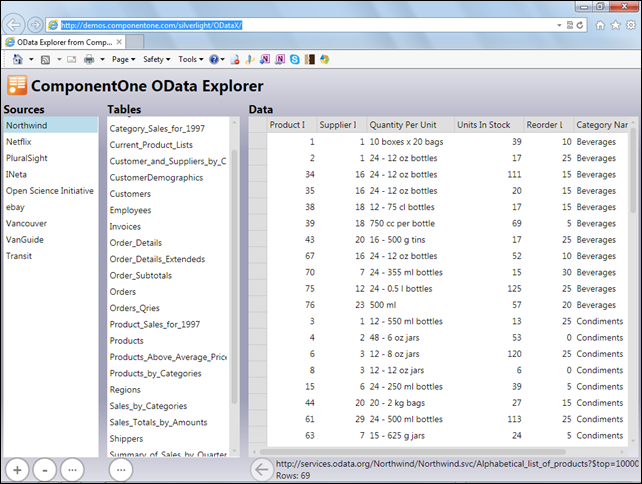Viewport: 642px width, 484px height.
Task: Click the browser Back arrow button
Action: tap(14, 25)
